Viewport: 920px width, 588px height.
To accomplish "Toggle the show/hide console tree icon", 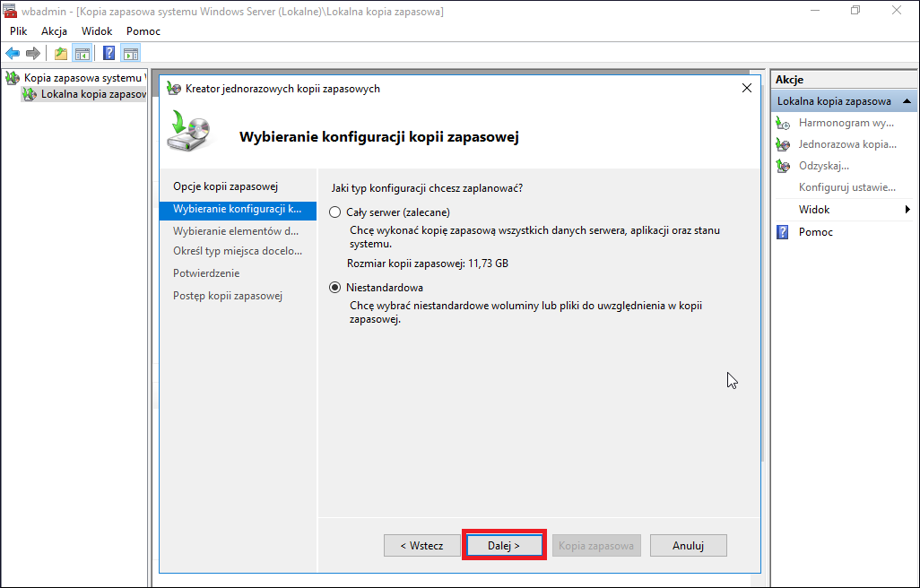I will [82, 54].
